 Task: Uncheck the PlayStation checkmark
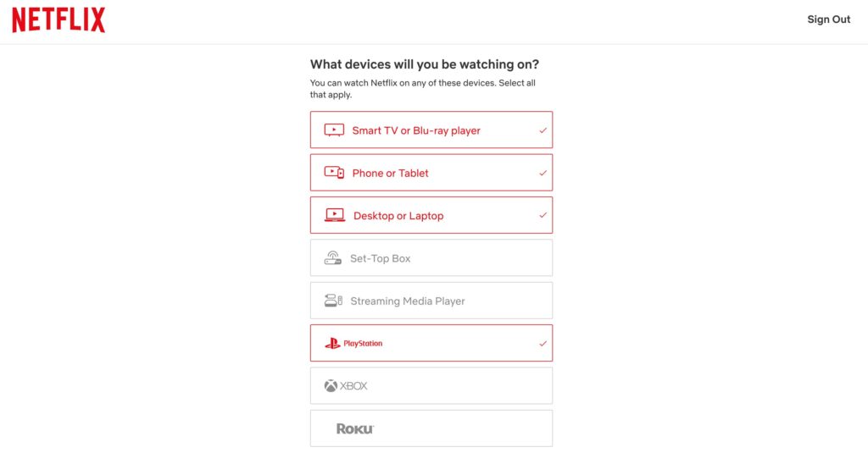(542, 344)
